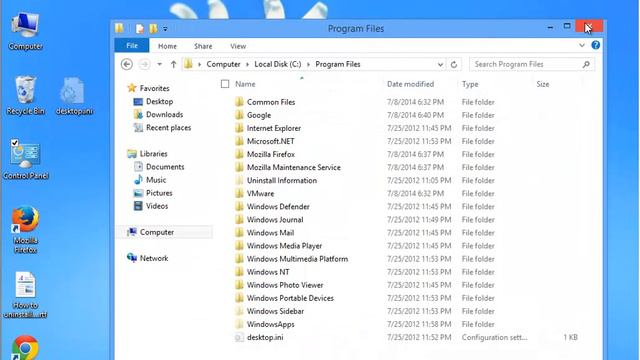Select the Microsoft.NET folder
This screenshot has height=360, width=640.
[x=270, y=141]
